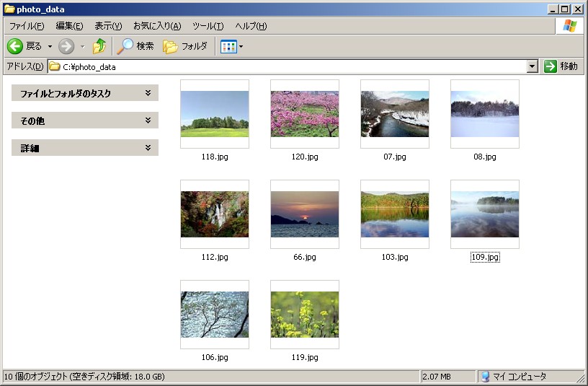Close the photo_data window

(x=578, y=9)
